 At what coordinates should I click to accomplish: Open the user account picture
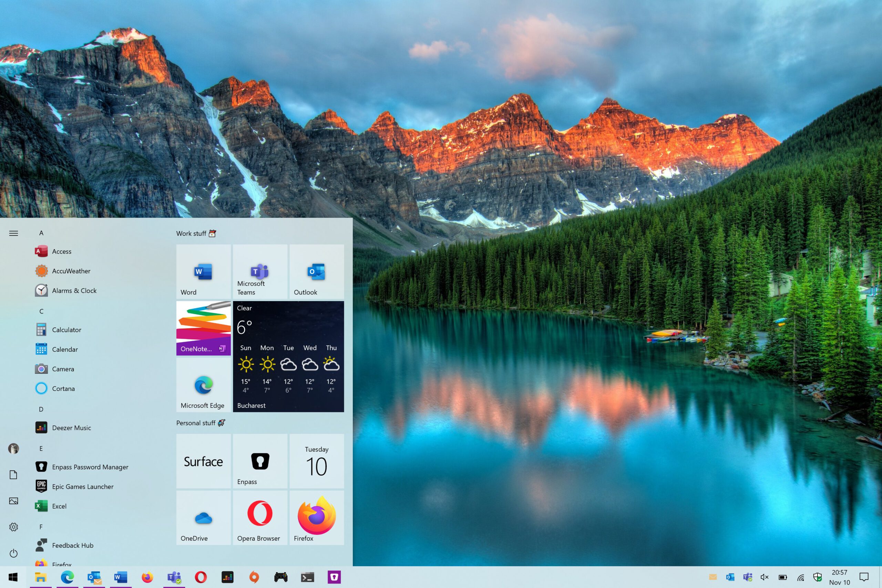pyautogui.click(x=13, y=448)
